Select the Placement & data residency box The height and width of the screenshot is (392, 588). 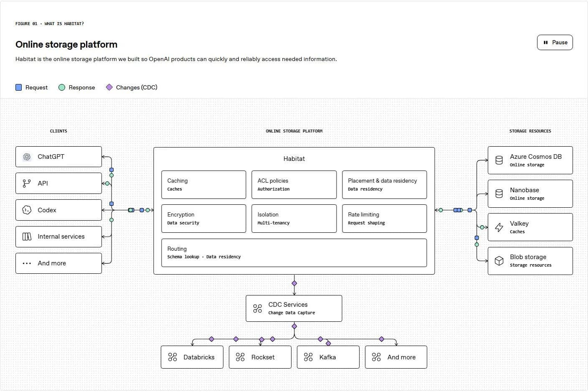pyautogui.click(x=385, y=185)
